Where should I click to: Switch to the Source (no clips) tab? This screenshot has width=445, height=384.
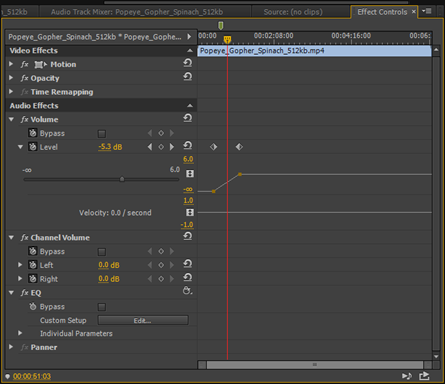click(293, 12)
